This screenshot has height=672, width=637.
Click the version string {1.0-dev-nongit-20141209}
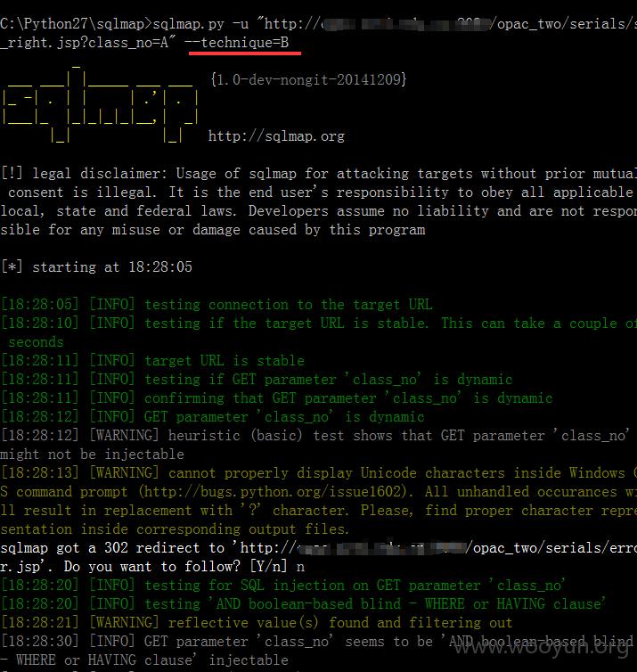(308, 79)
